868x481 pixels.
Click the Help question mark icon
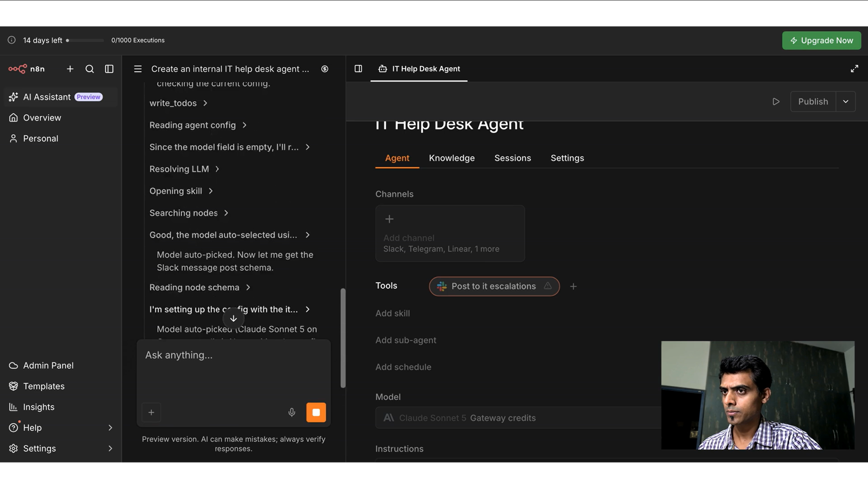[x=14, y=428]
